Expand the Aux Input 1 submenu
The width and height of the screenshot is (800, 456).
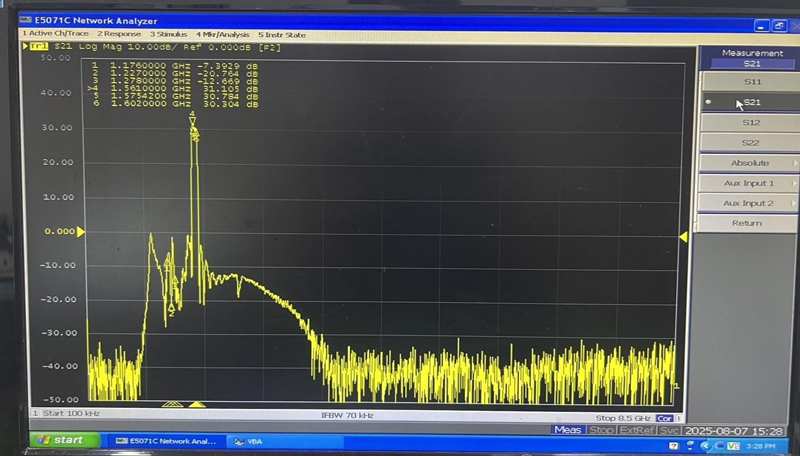[750, 183]
